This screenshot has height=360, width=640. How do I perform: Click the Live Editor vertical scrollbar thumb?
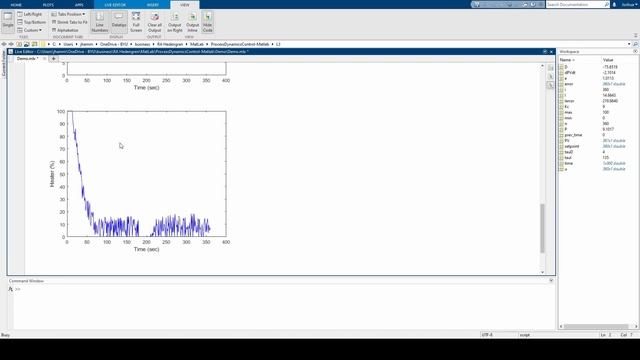(542, 228)
